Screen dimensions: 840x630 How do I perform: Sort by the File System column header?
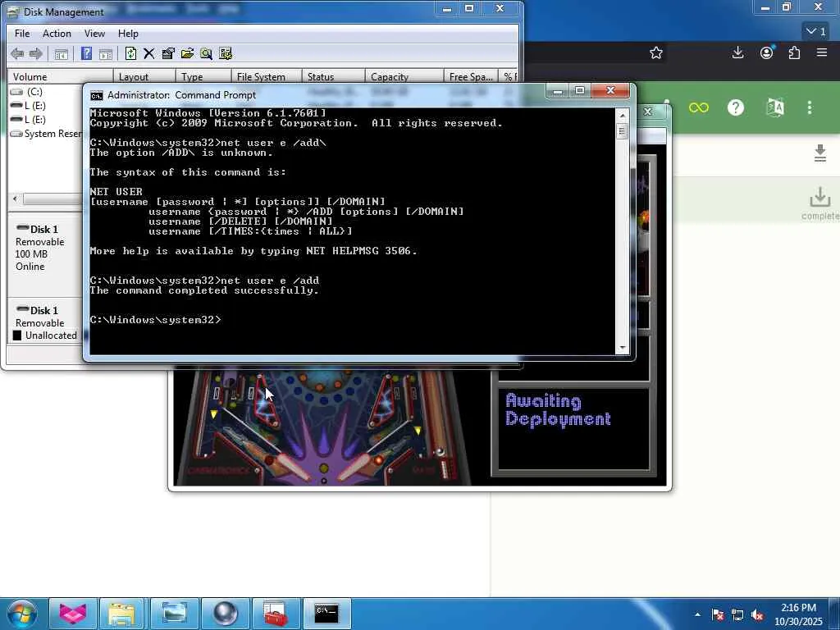(x=267, y=76)
